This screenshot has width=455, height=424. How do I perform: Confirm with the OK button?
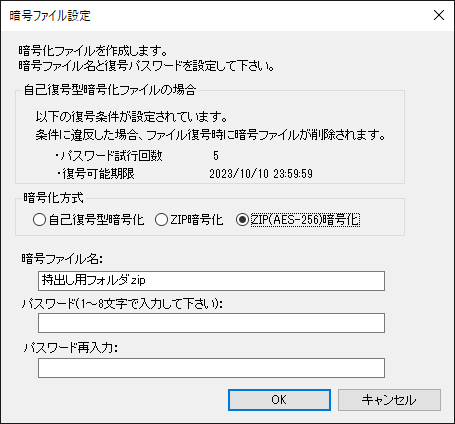(279, 400)
